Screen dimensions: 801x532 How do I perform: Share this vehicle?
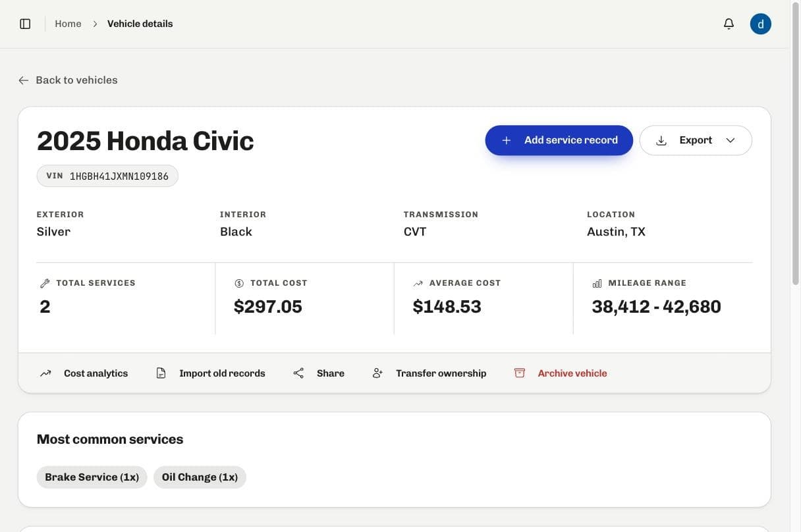click(319, 373)
